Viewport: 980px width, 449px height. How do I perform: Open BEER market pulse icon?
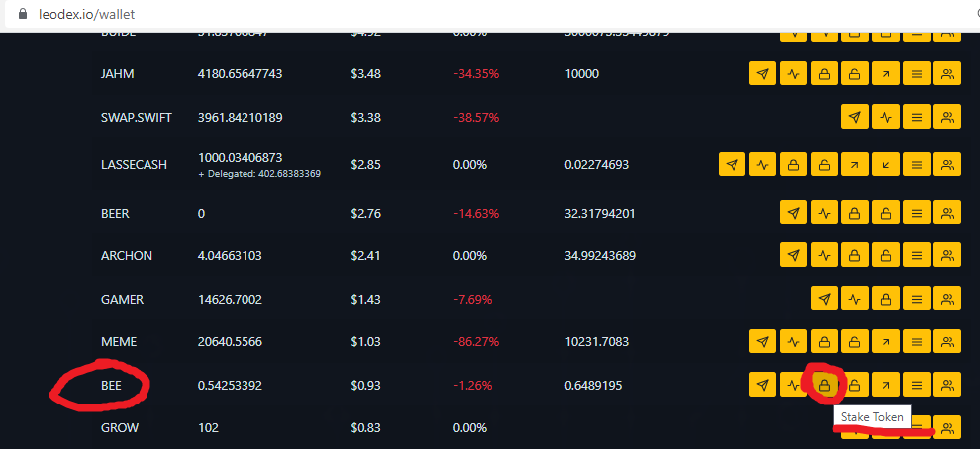(x=824, y=213)
